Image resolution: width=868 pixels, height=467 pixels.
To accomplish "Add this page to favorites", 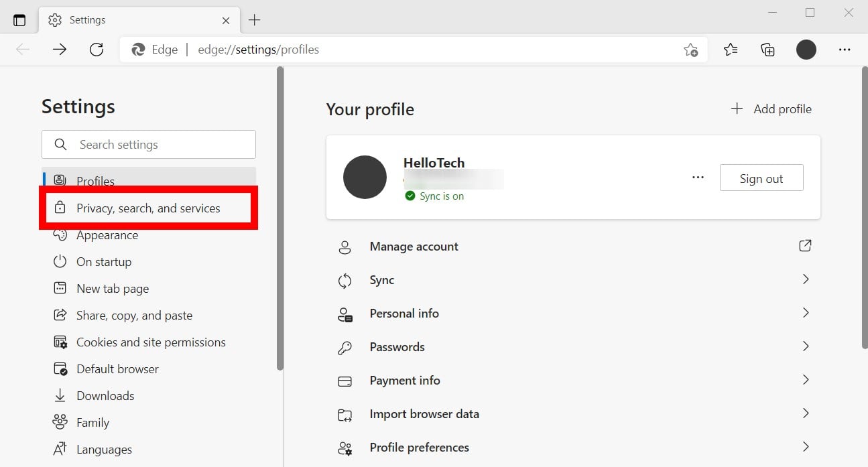I will click(690, 50).
